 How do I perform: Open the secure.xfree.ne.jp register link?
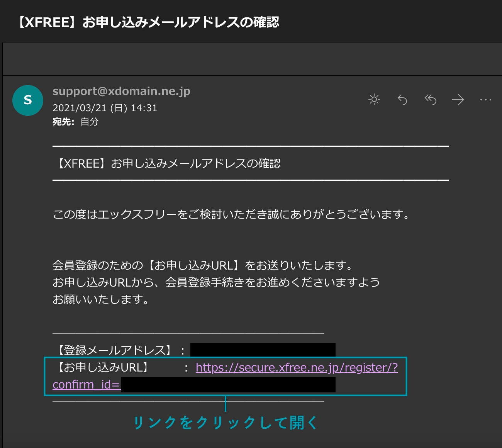pos(297,367)
